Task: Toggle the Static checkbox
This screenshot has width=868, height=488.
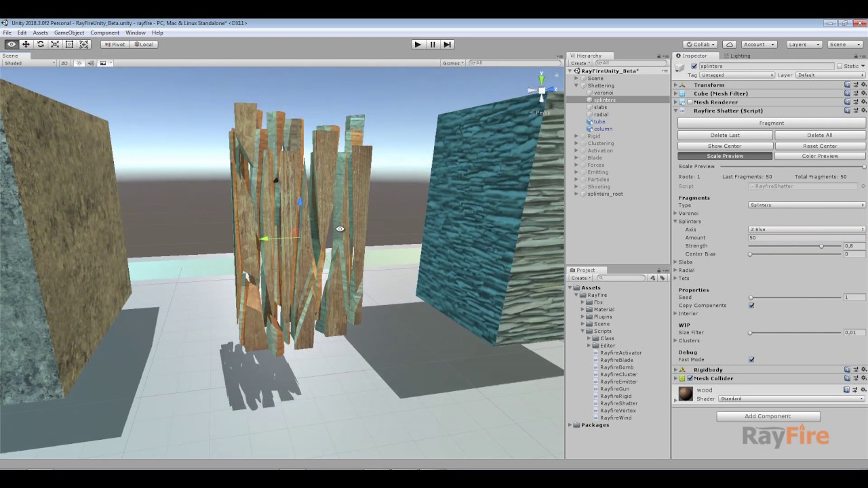Action: [x=840, y=66]
